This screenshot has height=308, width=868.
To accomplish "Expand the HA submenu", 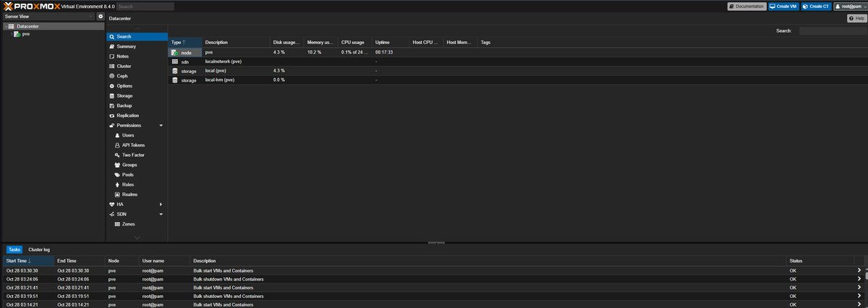I will pos(161,204).
